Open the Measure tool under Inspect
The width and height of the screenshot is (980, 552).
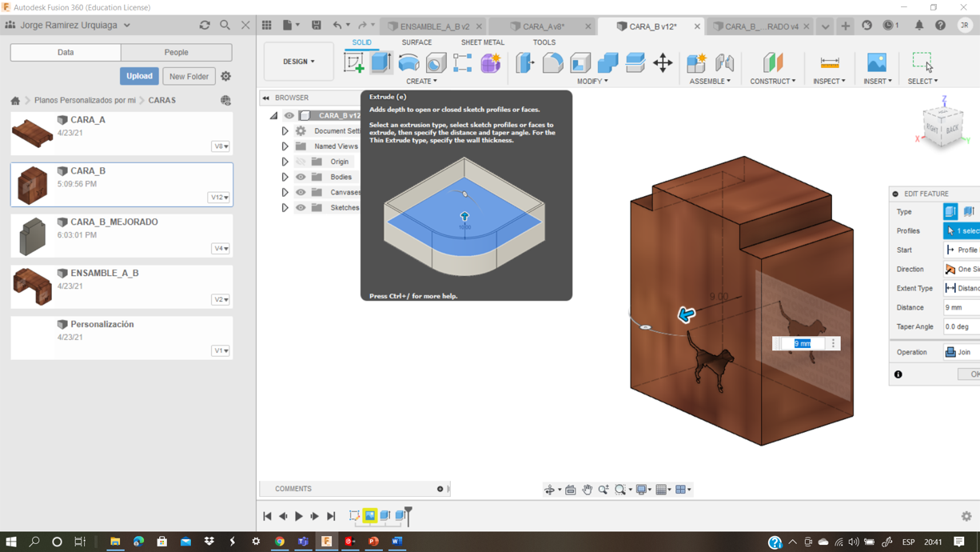[830, 62]
